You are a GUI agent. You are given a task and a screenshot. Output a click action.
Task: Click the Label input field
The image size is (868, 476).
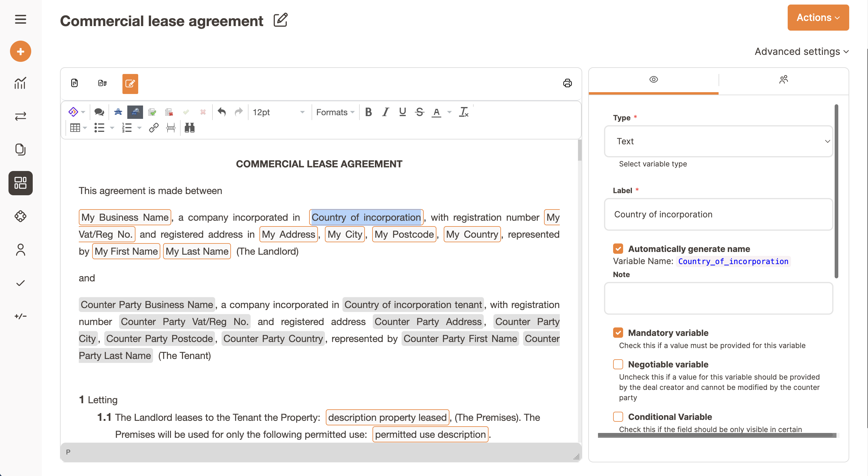point(718,214)
